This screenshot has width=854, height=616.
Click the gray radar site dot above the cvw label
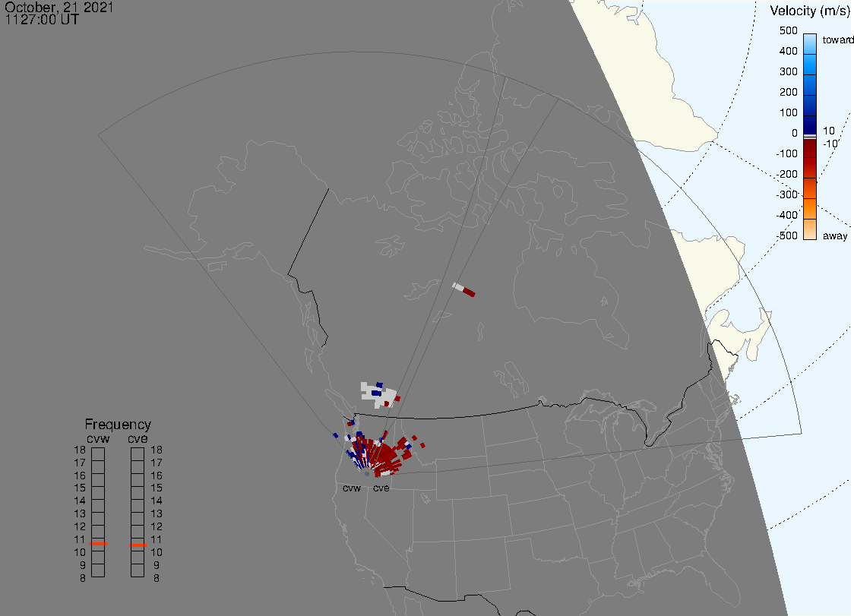[x=367, y=474]
